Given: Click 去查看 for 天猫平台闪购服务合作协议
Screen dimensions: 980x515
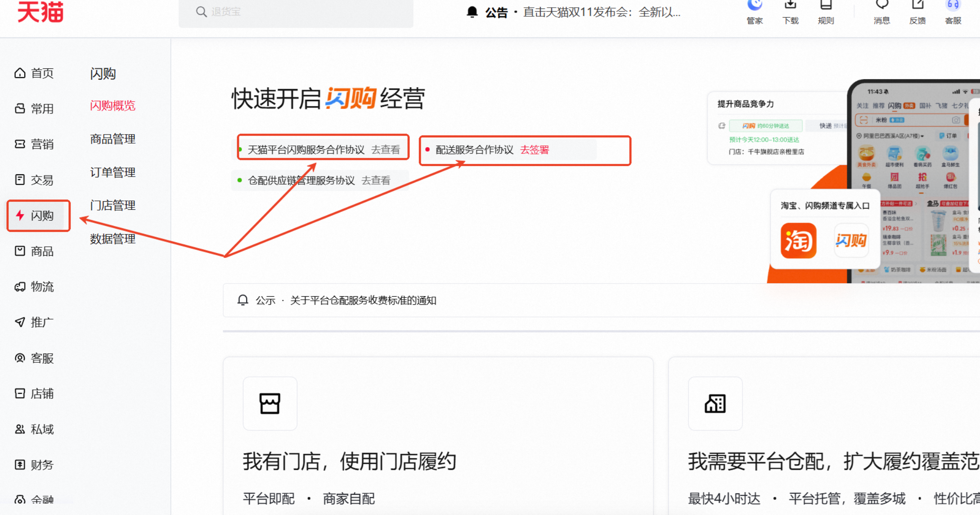Looking at the screenshot, I should pyautogui.click(x=386, y=150).
